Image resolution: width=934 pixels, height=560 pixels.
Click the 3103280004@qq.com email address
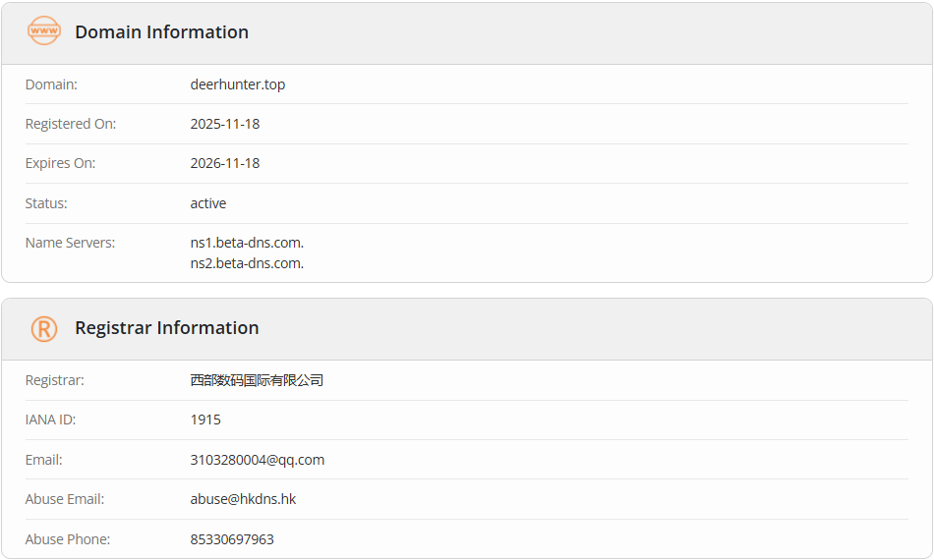point(258,460)
